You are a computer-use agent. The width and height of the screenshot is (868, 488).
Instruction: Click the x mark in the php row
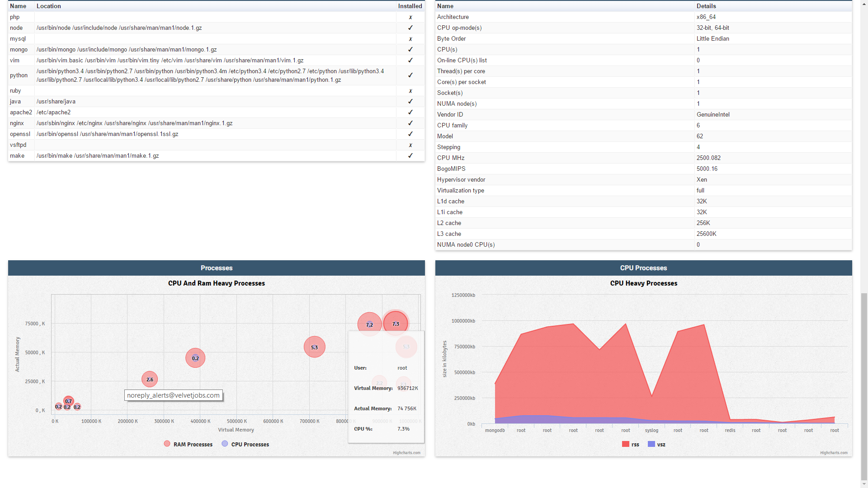coord(410,17)
